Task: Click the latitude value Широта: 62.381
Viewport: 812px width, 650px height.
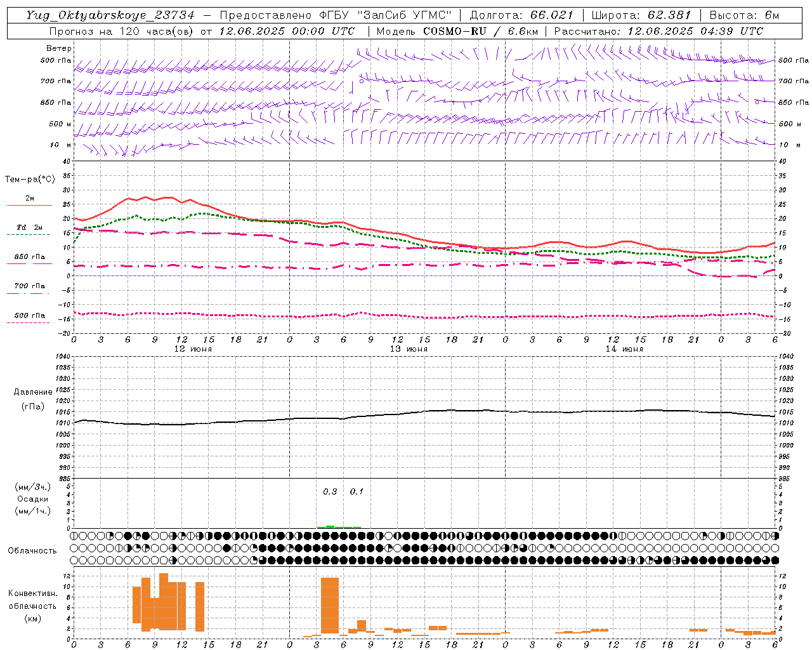Action: (641, 15)
